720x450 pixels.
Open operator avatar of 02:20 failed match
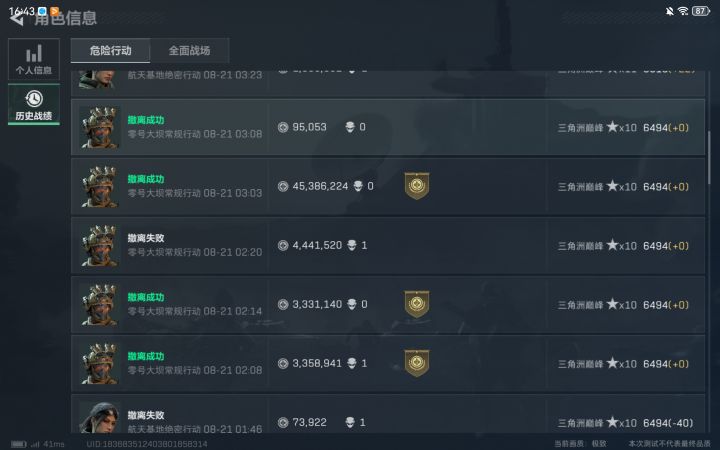tap(100, 246)
